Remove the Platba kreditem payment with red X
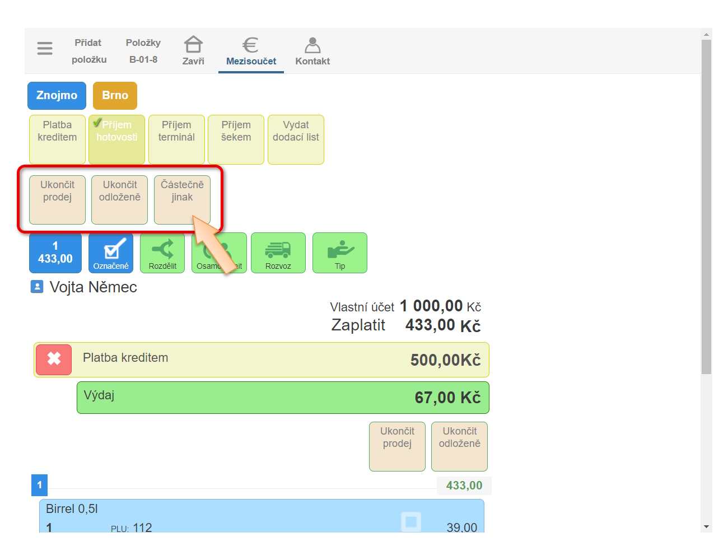 click(x=54, y=359)
